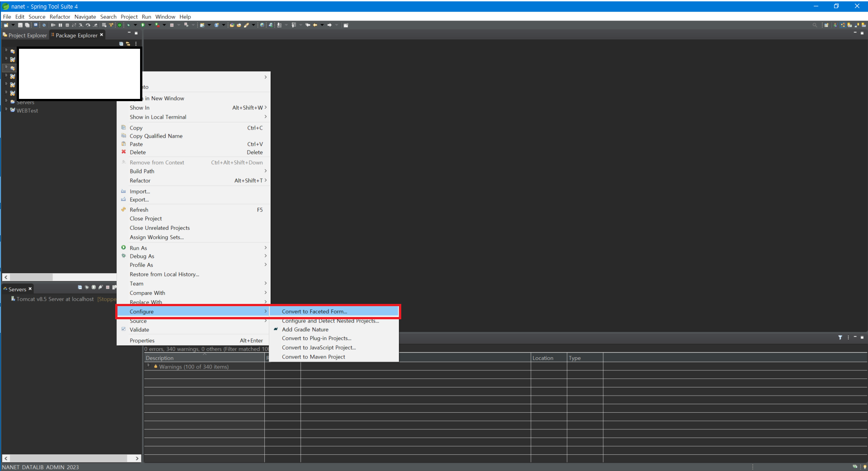The height and width of the screenshot is (471, 868).
Task: Maximize the Package Explorer panel
Action: tap(136, 33)
